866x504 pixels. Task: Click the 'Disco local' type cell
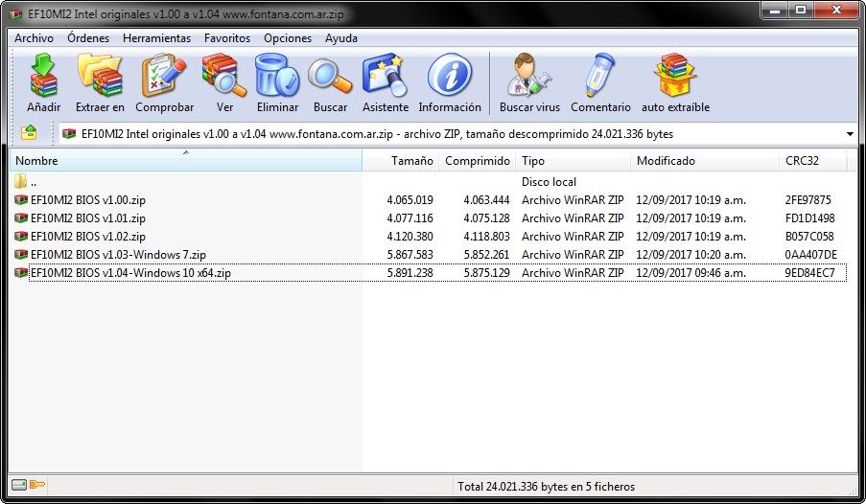tap(549, 182)
